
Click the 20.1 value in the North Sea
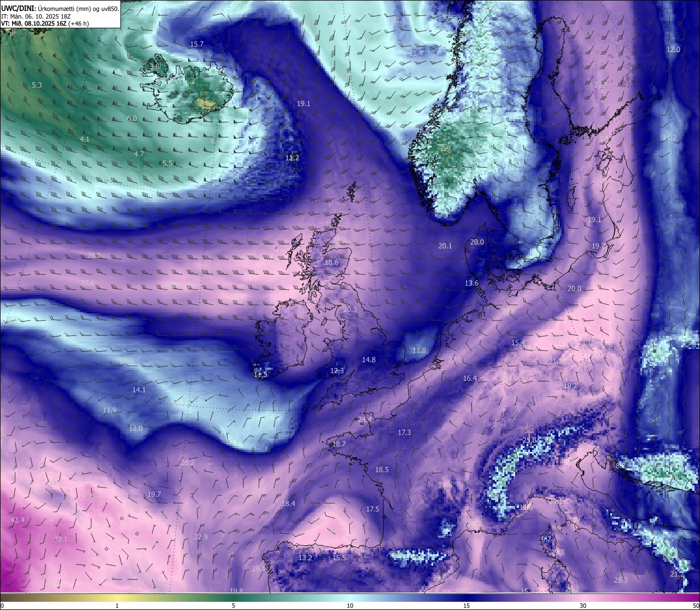(445, 246)
